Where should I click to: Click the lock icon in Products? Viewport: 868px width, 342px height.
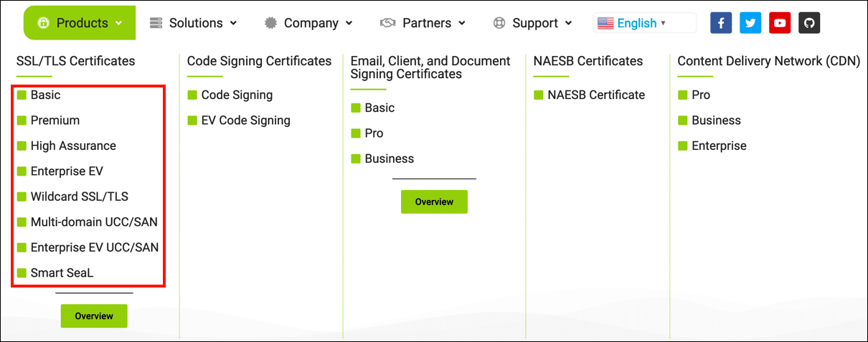pyautogui.click(x=43, y=23)
